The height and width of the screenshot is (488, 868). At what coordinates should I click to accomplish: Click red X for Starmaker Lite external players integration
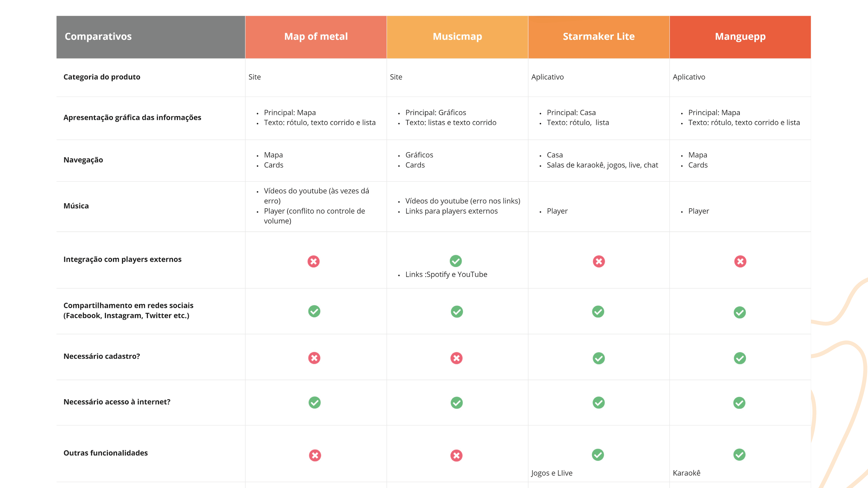point(599,261)
